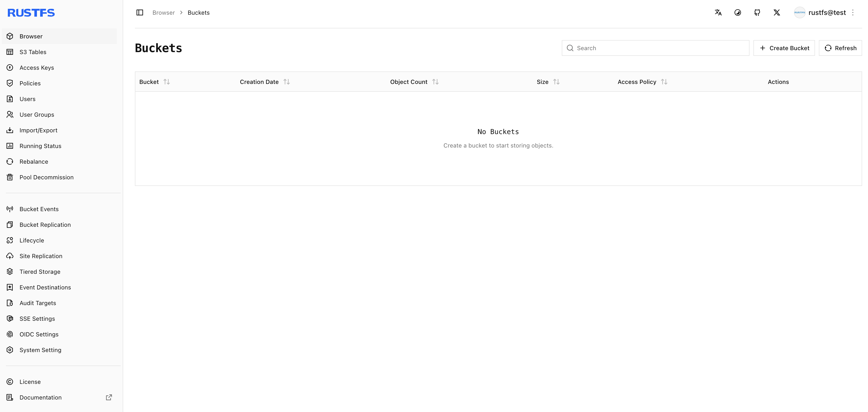Refresh the bucket list

(840, 48)
